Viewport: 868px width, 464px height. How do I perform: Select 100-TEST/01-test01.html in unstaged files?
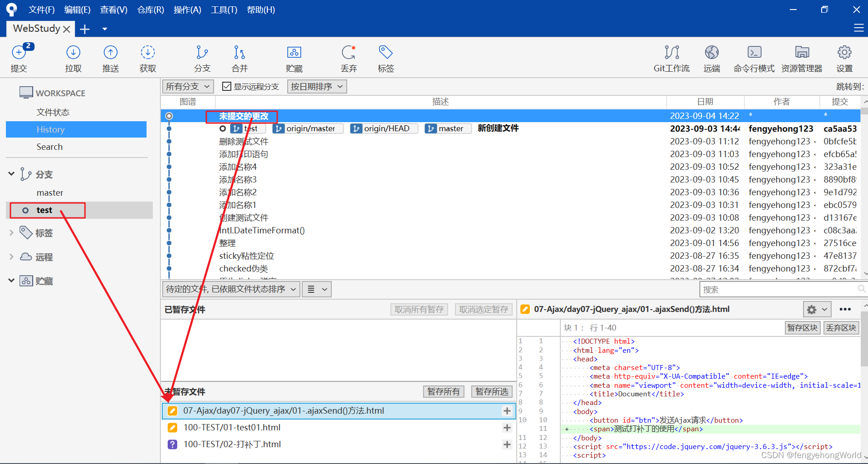pyautogui.click(x=339, y=428)
